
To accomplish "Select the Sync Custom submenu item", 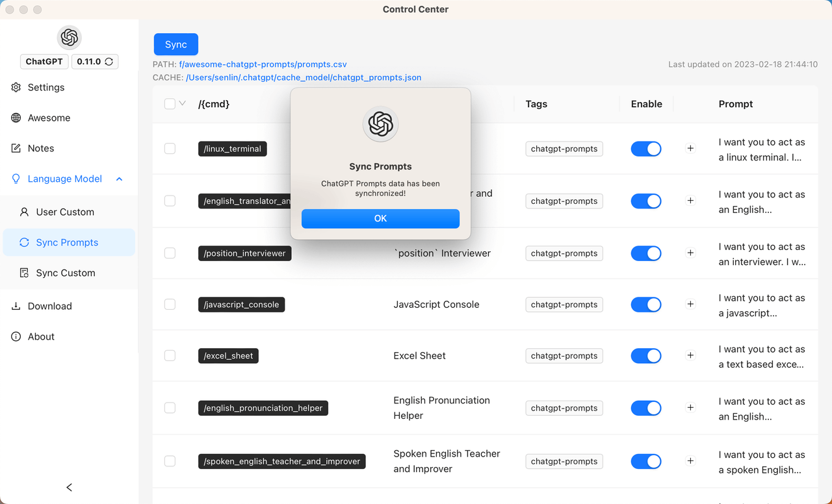I will pos(65,273).
